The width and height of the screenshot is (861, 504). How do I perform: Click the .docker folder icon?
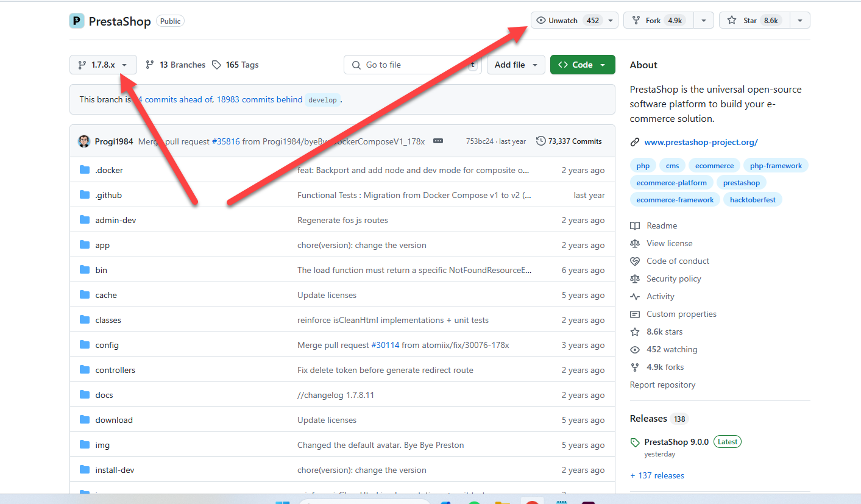pos(85,170)
